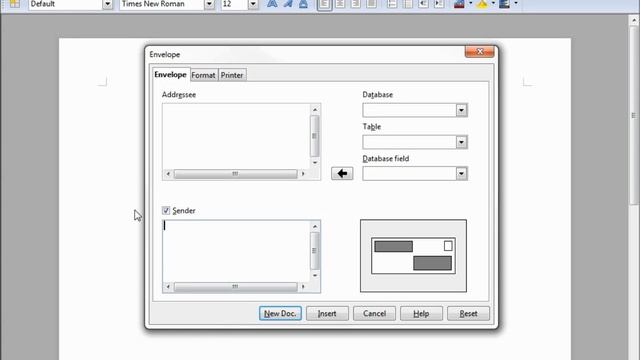This screenshot has height=360, width=640.
Task: Cancel the Envelope dialog
Action: tap(374, 313)
